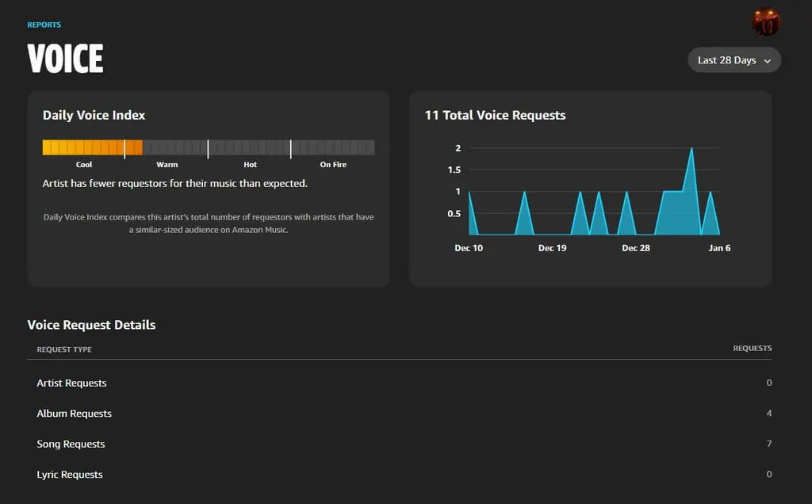Select the Hot label on index scale
This screenshot has width=812, height=504.
[251, 165]
